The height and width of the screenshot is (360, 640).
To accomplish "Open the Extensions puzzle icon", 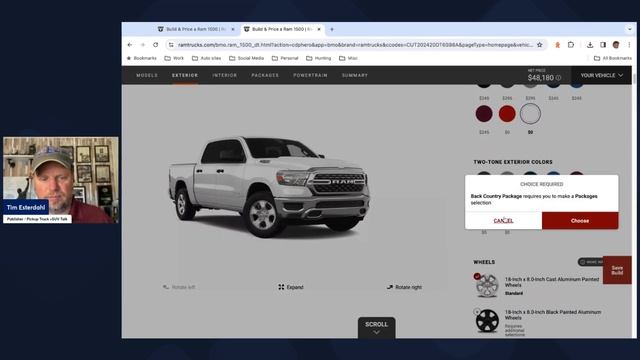I will tap(571, 45).
